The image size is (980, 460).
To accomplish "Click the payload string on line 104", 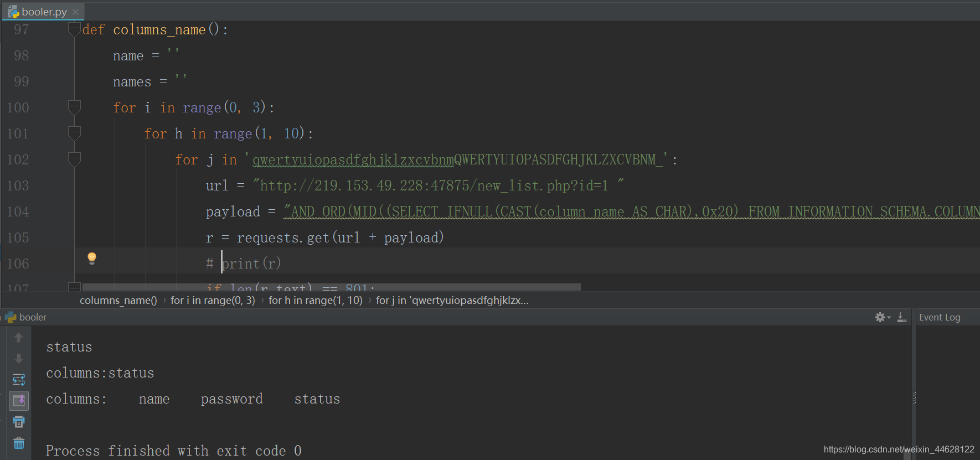I will (x=631, y=211).
